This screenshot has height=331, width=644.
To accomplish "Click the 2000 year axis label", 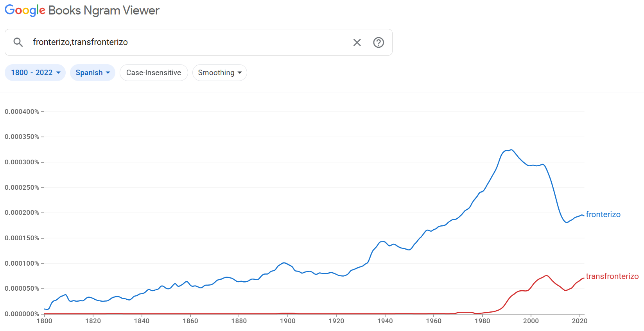I will (x=531, y=321).
